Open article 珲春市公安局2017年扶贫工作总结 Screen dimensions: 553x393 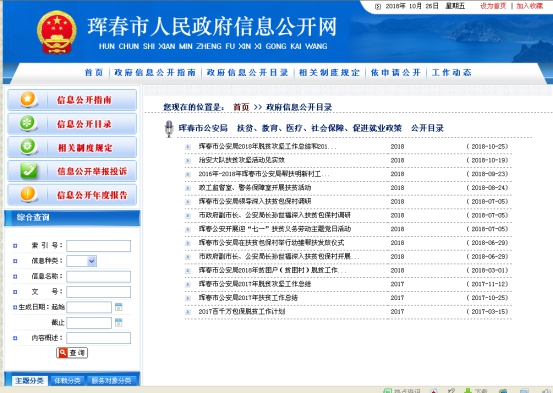tap(248, 298)
